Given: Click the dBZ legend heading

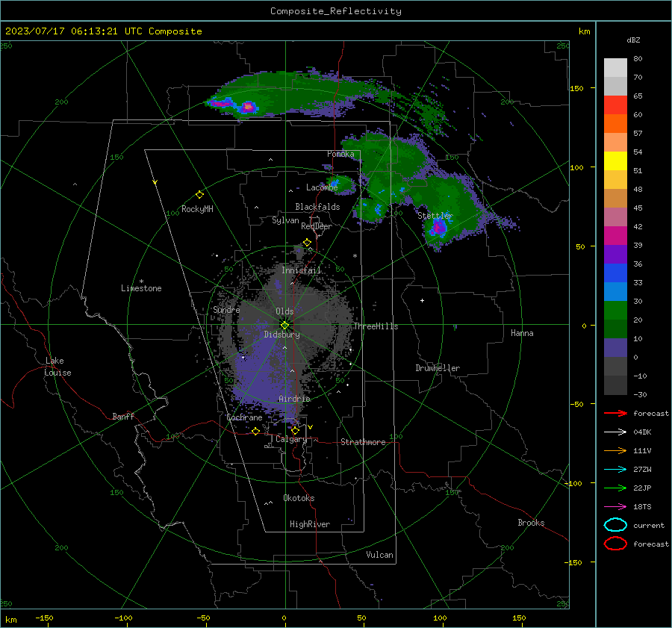Looking at the screenshot, I should [633, 40].
